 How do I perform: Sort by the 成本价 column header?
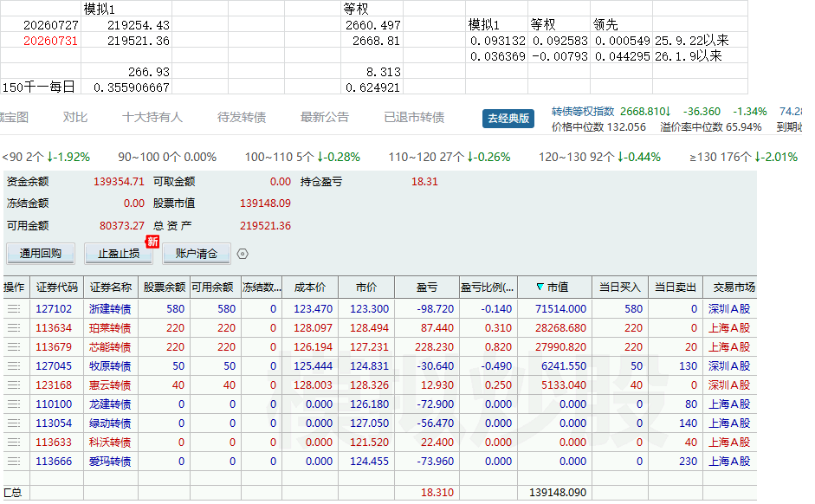click(x=310, y=288)
